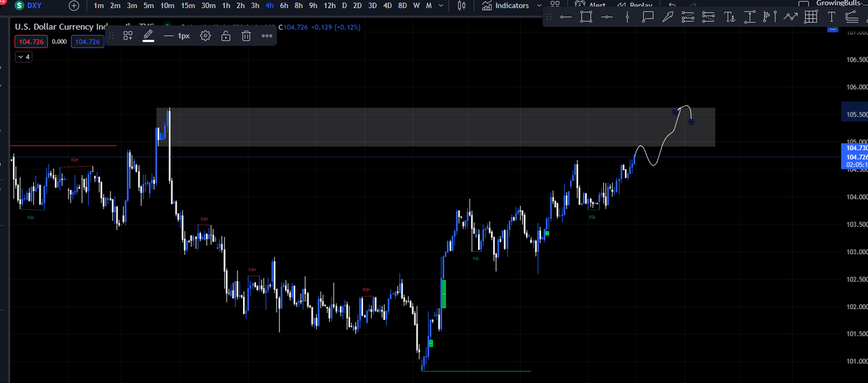The height and width of the screenshot is (383, 868).
Task: Switch to the 1m timeframe
Action: tap(100, 6)
